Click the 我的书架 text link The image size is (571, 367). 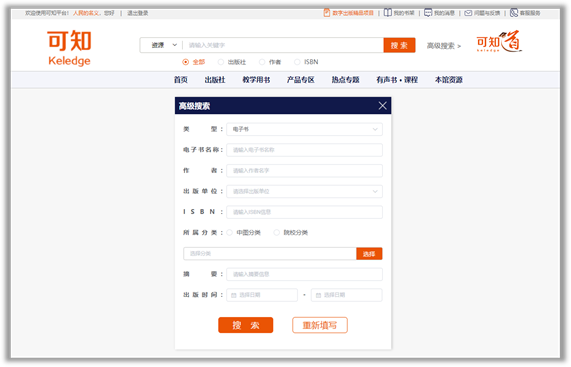404,13
